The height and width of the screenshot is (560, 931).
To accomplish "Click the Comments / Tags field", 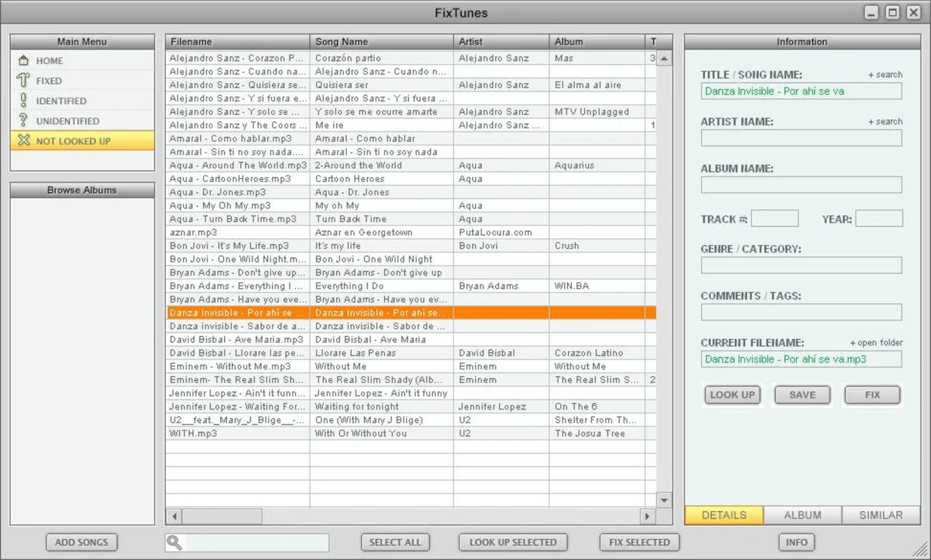I will [x=801, y=312].
